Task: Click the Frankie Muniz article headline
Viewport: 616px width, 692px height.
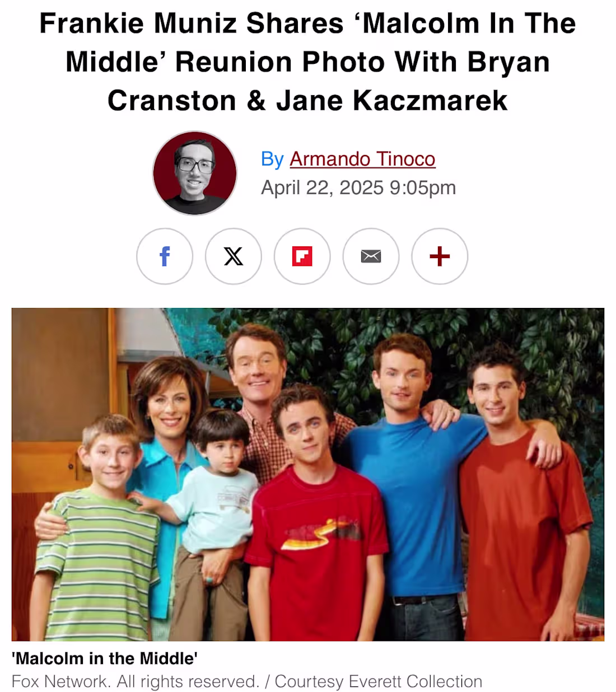Action: [308, 62]
